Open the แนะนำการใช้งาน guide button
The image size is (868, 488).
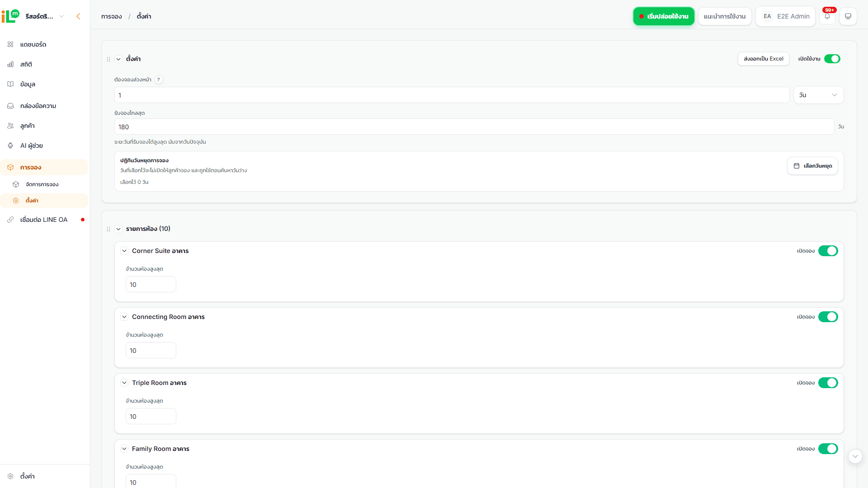(725, 16)
